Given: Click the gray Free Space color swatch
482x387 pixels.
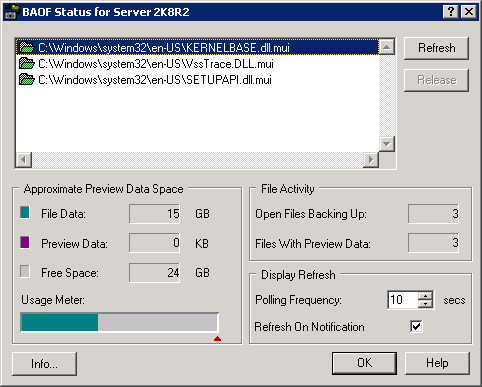Looking at the screenshot, I should point(25,272).
